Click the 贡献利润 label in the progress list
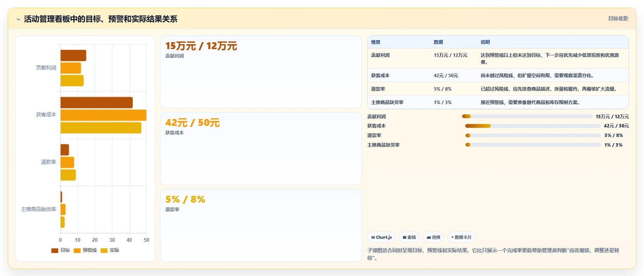 (376, 117)
